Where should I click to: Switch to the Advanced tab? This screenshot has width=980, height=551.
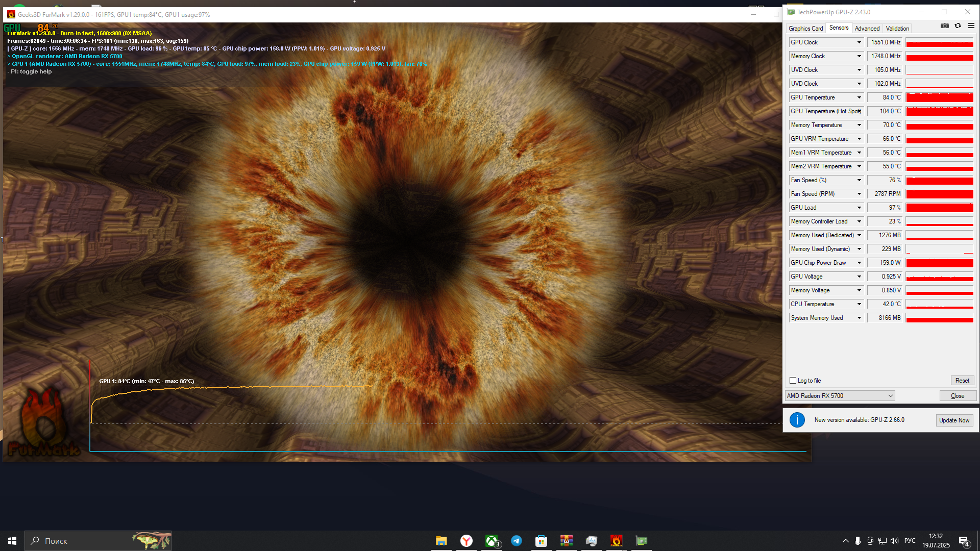pyautogui.click(x=867, y=29)
